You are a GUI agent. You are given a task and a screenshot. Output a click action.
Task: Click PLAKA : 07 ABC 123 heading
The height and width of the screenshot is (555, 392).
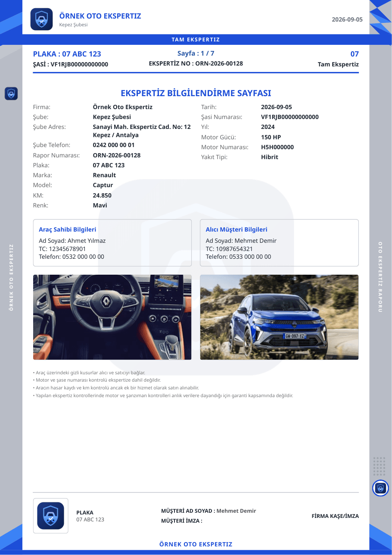coord(67,54)
